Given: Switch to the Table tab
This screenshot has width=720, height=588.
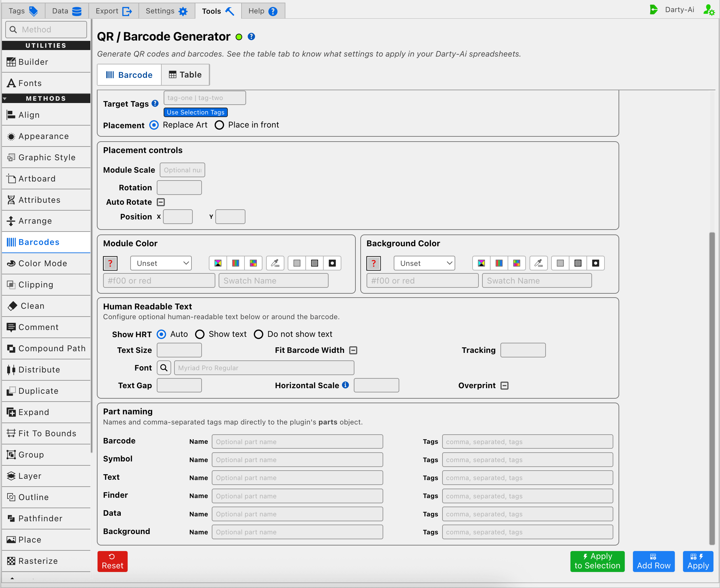Looking at the screenshot, I should coord(186,75).
